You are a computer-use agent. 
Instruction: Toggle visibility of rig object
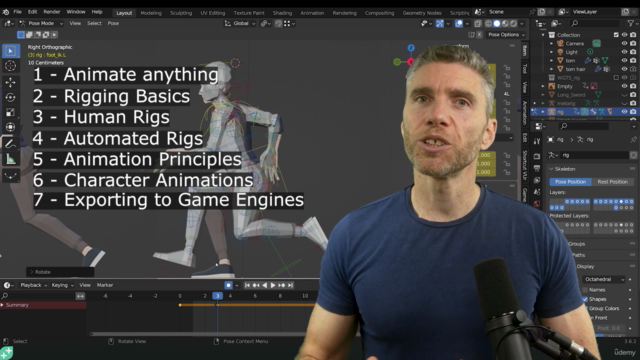624,111
